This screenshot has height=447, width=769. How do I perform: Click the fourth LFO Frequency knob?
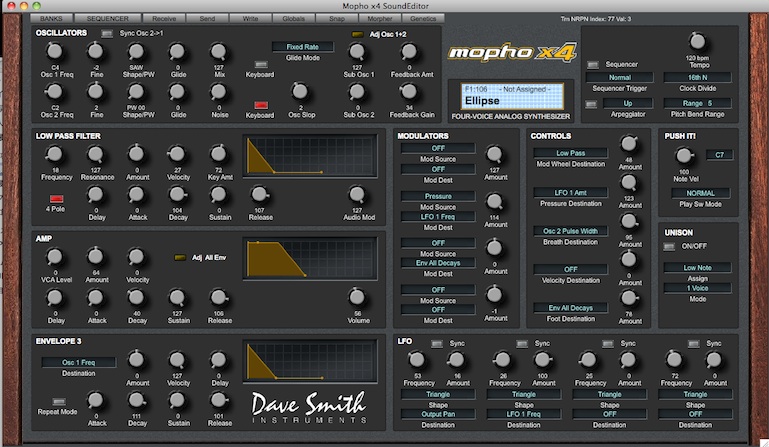coord(674,360)
